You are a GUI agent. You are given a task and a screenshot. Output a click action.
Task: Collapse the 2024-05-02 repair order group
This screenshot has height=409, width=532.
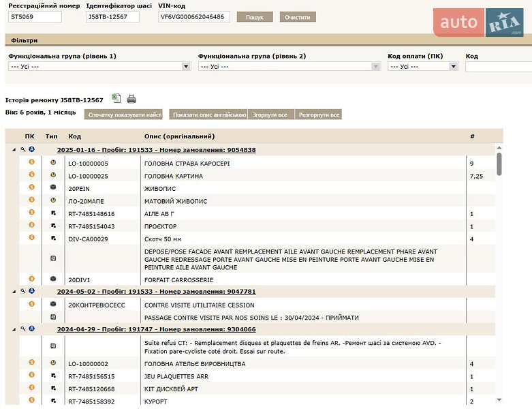[14, 292]
